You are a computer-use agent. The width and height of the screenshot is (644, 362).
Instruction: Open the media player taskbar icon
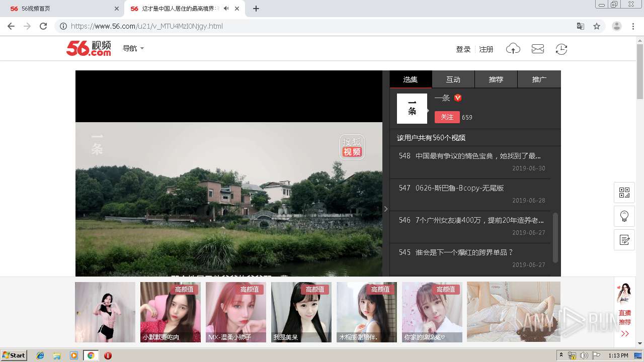(x=74, y=355)
